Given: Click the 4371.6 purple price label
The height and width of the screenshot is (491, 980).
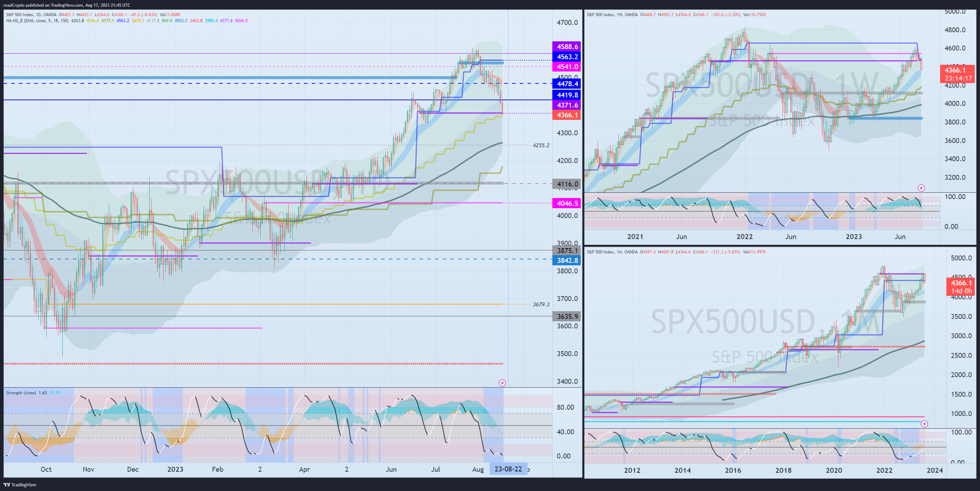Looking at the screenshot, I should 566,105.
